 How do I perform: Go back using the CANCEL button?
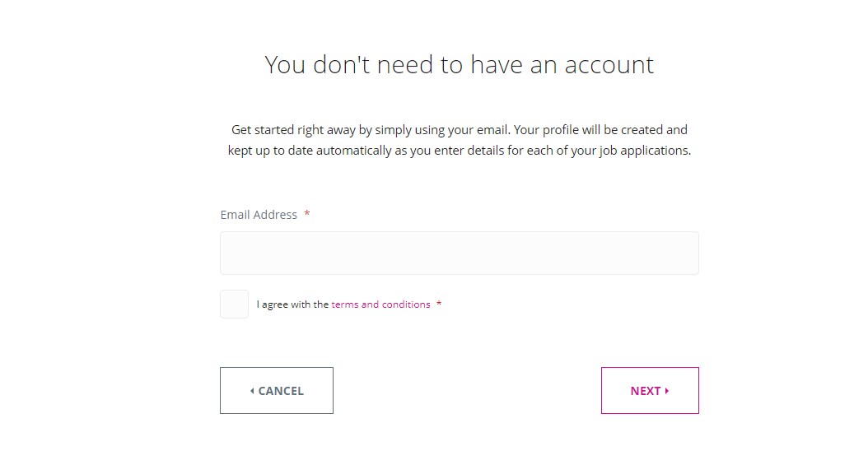[277, 391]
